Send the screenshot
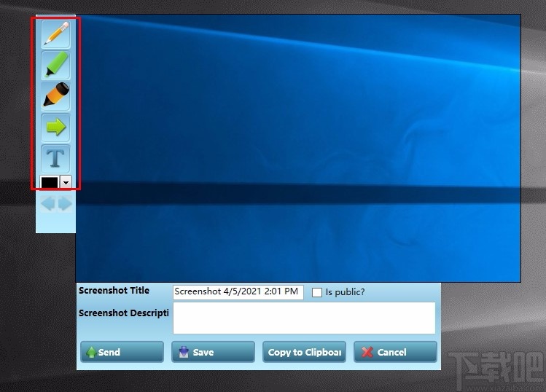This screenshot has height=392, width=546. coord(122,352)
